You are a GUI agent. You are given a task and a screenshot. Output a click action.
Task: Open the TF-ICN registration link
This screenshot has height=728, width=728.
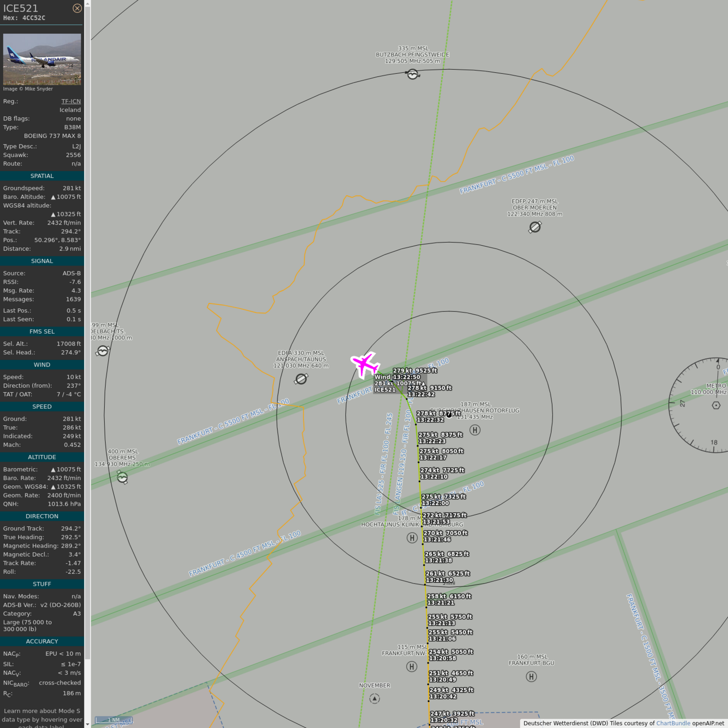click(x=71, y=101)
